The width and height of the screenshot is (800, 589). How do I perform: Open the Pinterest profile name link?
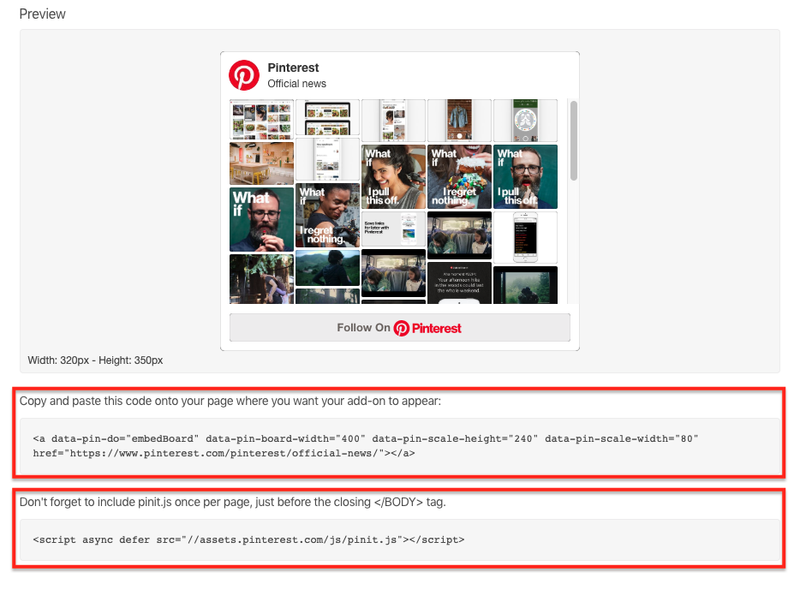click(293, 68)
